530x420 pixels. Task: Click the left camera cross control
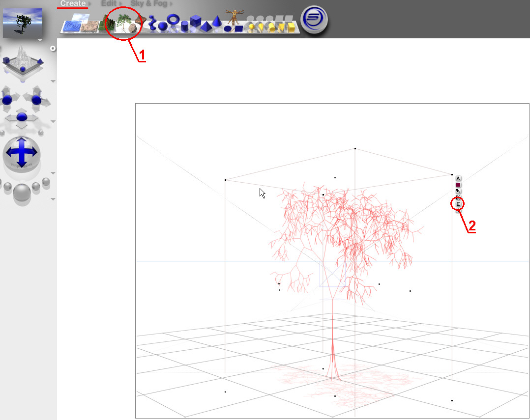[7, 99]
